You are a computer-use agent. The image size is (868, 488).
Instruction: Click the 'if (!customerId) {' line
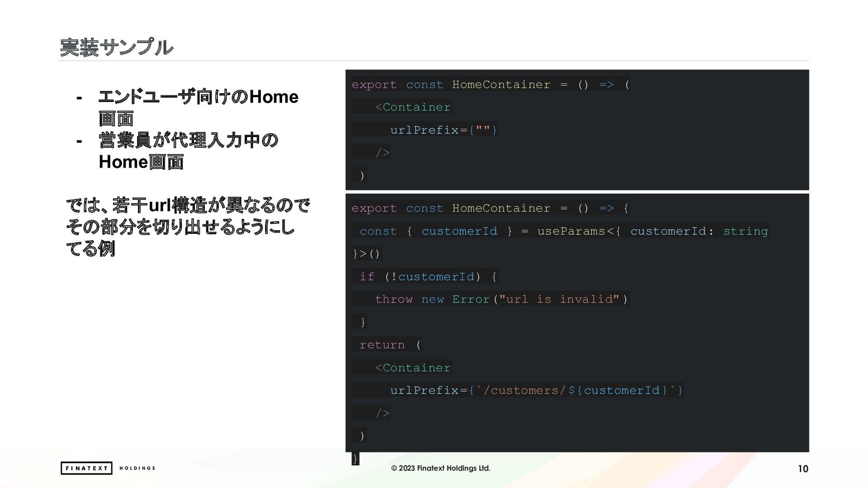(428, 277)
